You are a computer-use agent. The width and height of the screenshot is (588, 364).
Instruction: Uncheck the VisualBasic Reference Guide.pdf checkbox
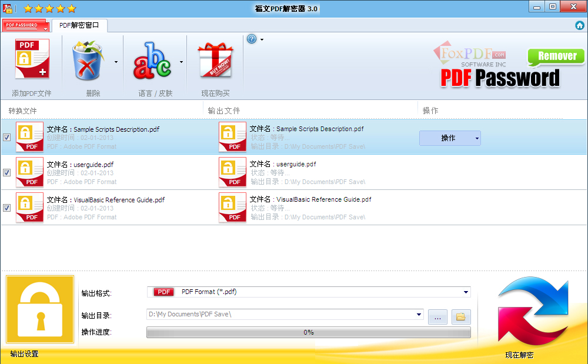(6, 208)
